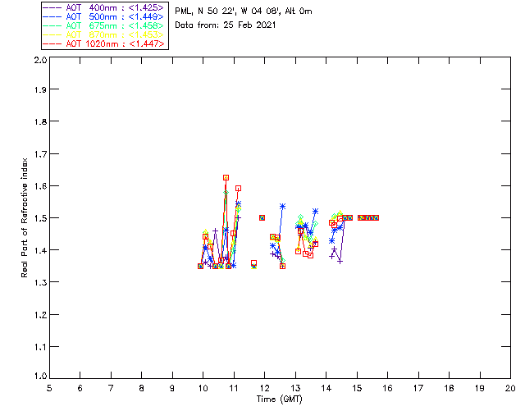Click the x-axis tick label 14
The image size is (525, 420).
[326, 388]
